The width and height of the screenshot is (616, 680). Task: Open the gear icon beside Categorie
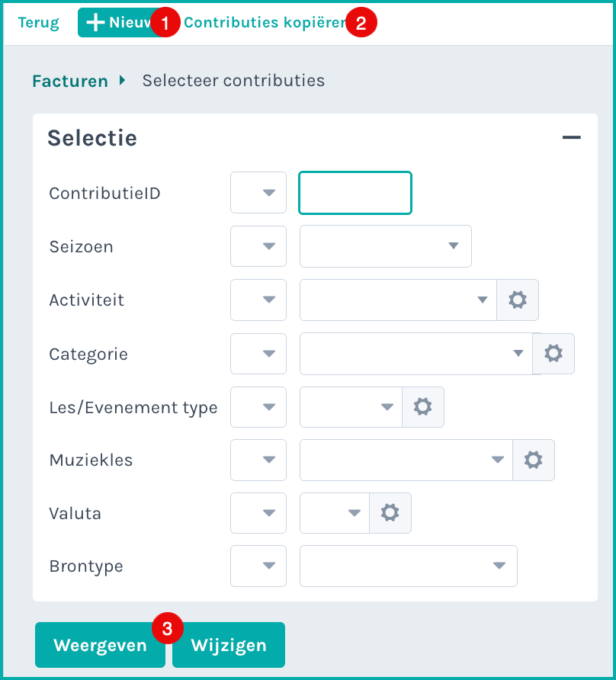pos(553,354)
